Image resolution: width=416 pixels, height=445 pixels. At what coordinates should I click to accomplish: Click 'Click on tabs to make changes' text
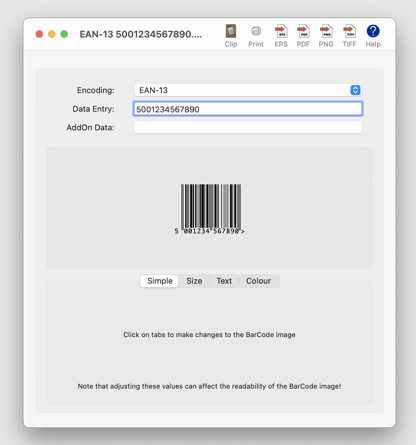point(209,335)
